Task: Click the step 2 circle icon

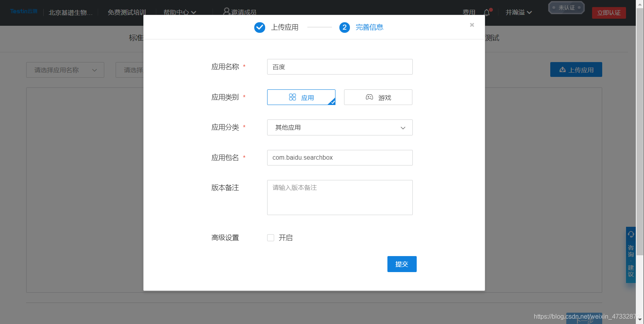Action: pyautogui.click(x=344, y=27)
